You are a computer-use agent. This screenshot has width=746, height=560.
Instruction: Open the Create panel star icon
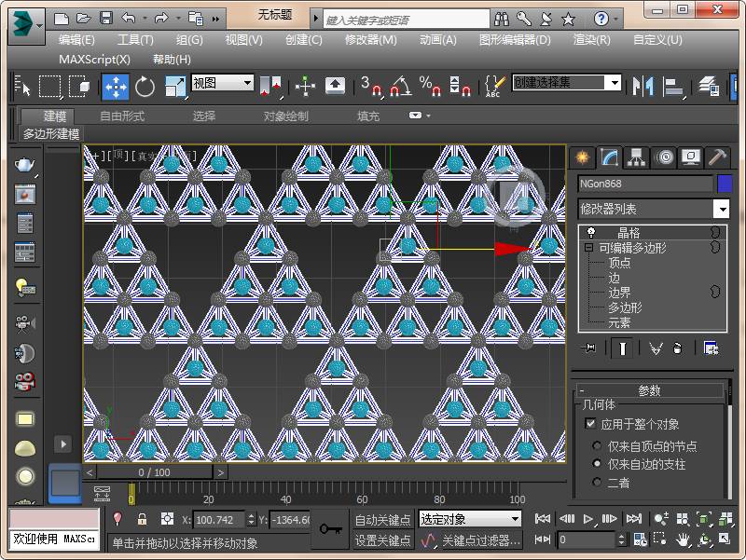(x=582, y=157)
